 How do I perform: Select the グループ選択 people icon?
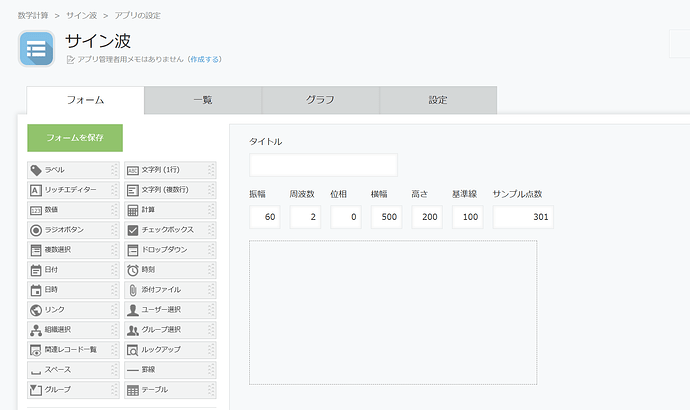tap(133, 330)
